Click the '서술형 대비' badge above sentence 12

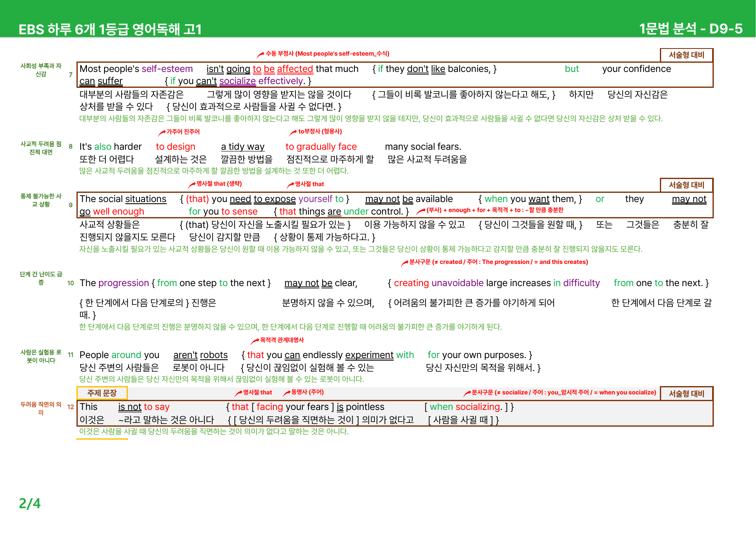coord(687,394)
